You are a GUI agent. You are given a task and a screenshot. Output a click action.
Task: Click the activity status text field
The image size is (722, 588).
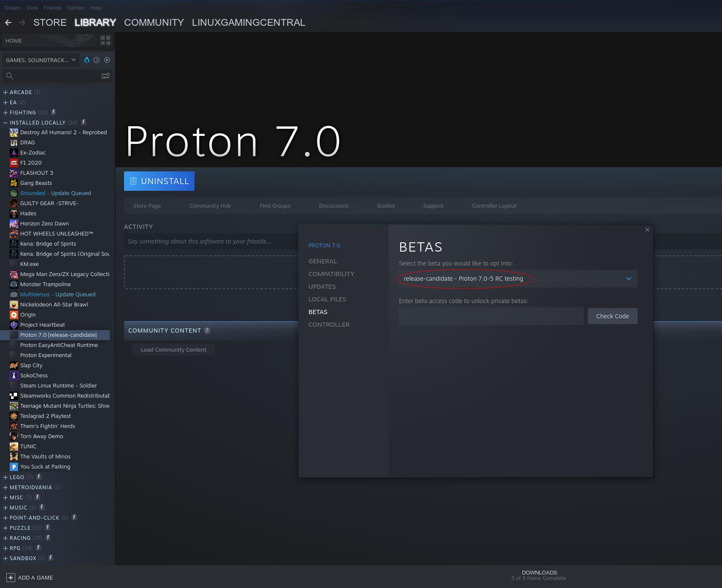(211, 241)
